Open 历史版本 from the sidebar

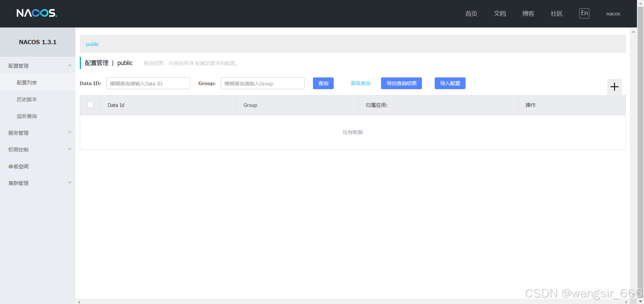click(27, 99)
